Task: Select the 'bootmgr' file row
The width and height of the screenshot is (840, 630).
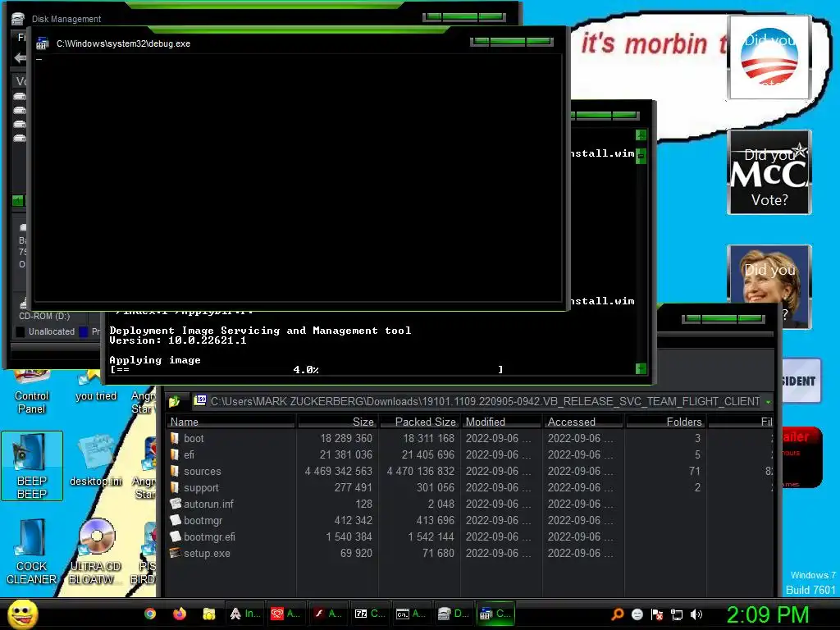Action: [471, 520]
